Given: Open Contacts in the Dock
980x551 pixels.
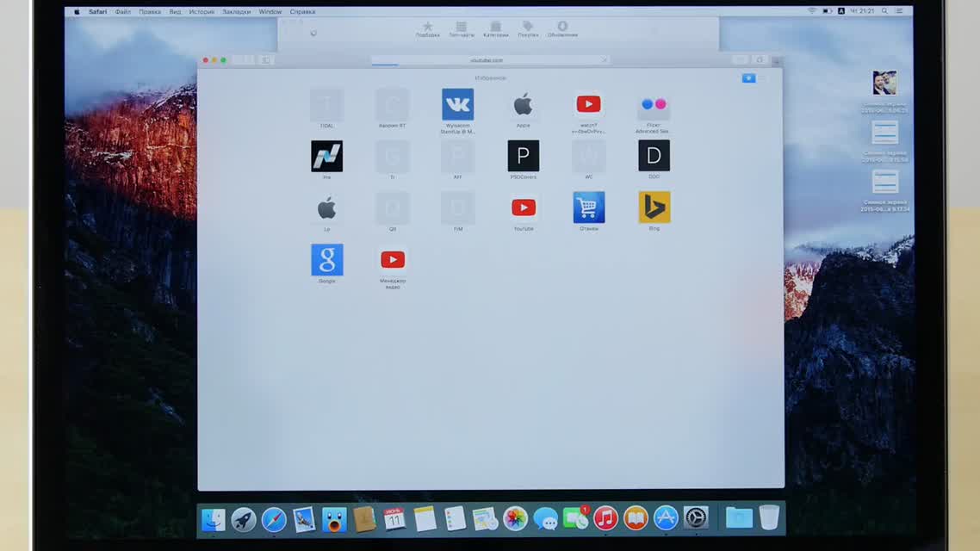Looking at the screenshot, I should [364, 519].
